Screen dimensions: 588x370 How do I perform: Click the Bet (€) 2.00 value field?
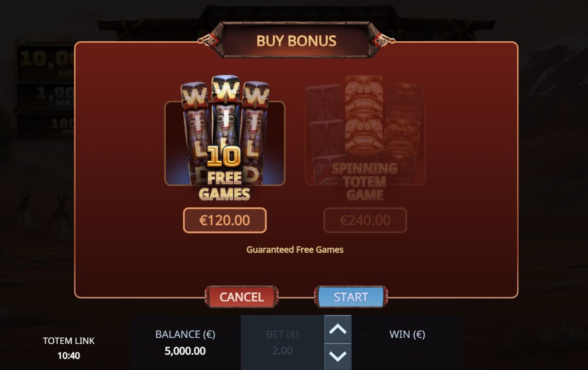tap(282, 342)
